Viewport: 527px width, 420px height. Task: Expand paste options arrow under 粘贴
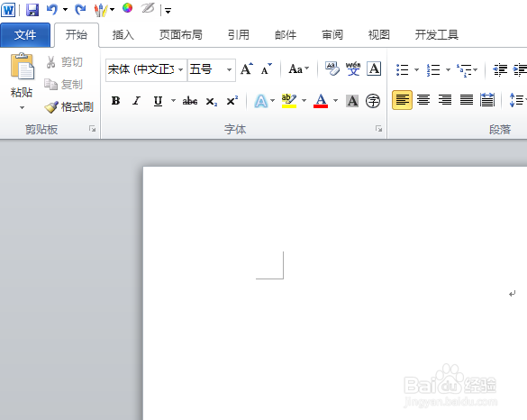click(22, 108)
